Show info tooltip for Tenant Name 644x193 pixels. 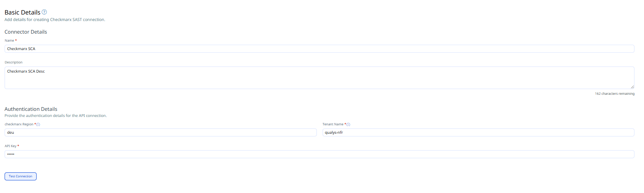tap(348, 125)
